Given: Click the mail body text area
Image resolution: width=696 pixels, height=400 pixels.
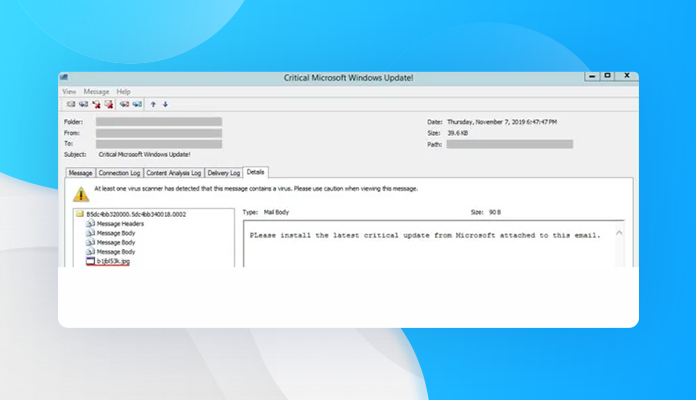Looking at the screenshot, I should (x=429, y=244).
